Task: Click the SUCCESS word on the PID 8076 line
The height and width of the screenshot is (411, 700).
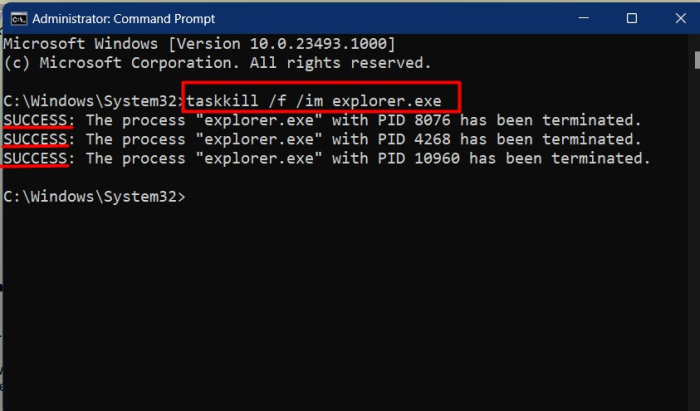Action: 35,120
